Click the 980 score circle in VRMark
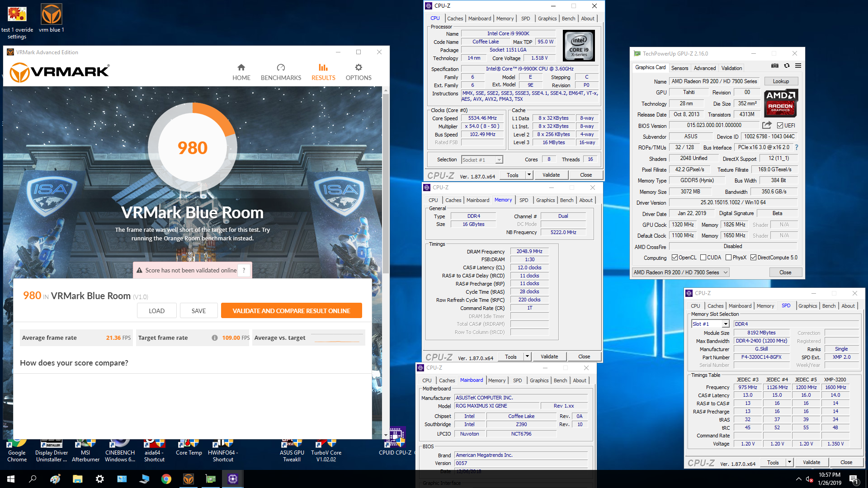Viewport: 868px width, 488px height. 192,148
